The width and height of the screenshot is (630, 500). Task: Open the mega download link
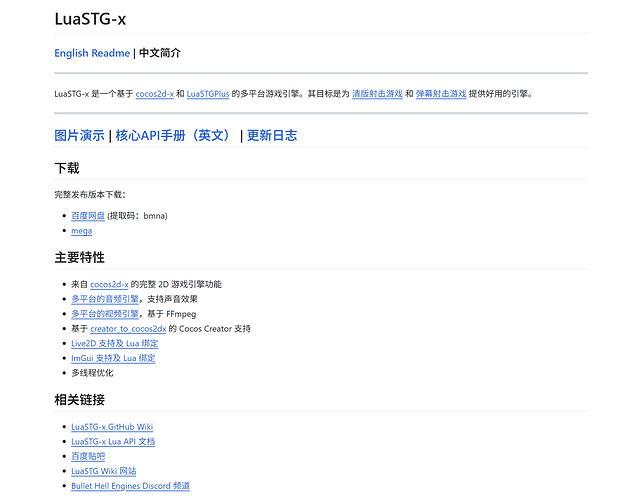(82, 231)
